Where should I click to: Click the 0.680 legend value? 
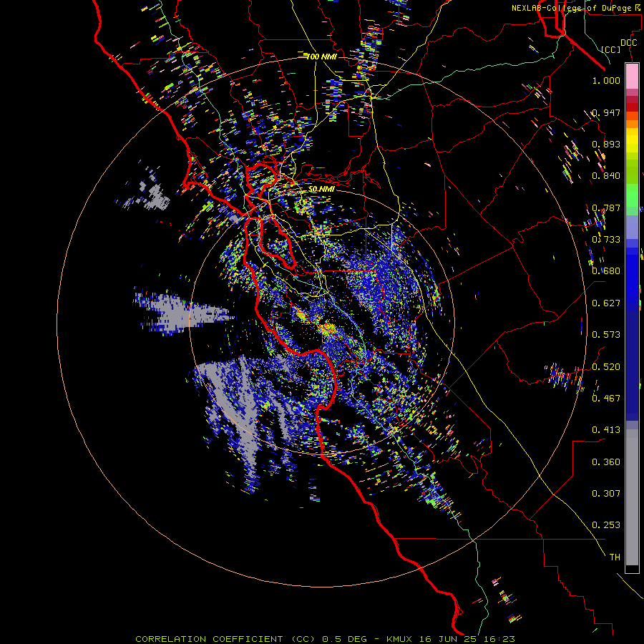606,271
